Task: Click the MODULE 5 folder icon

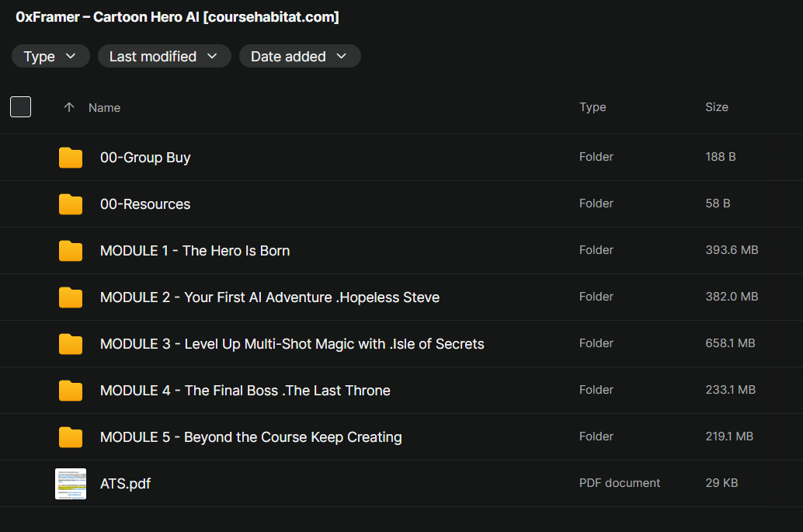Action: pyautogui.click(x=71, y=437)
